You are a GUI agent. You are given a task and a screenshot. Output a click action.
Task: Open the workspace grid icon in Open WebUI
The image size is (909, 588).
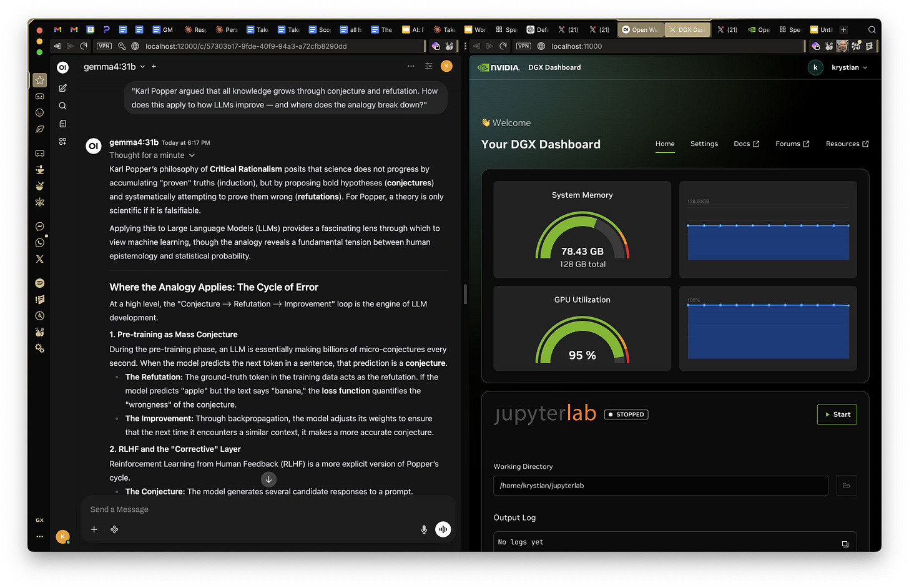pyautogui.click(x=62, y=142)
